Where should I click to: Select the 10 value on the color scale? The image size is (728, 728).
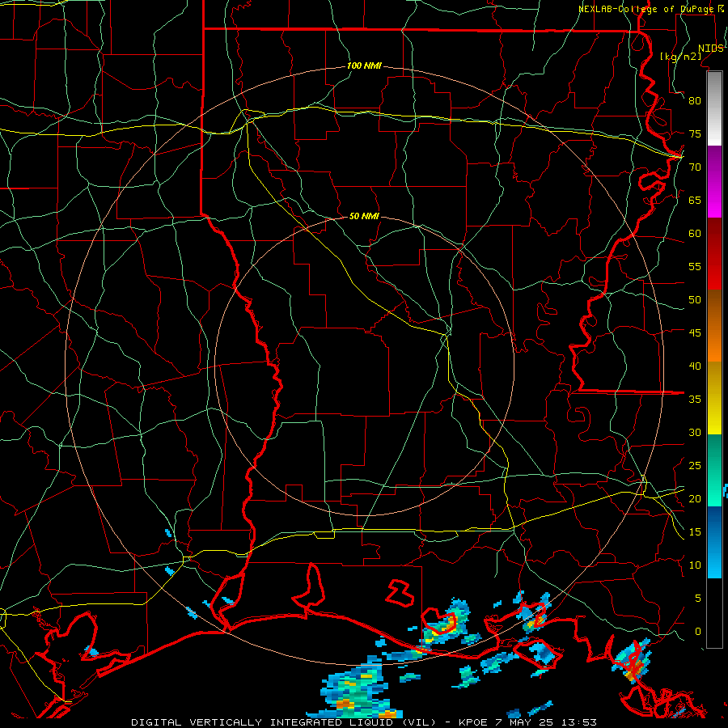[x=695, y=565]
